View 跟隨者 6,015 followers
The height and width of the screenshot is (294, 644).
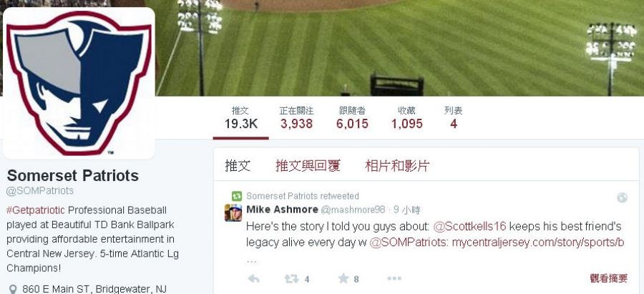pos(352,118)
